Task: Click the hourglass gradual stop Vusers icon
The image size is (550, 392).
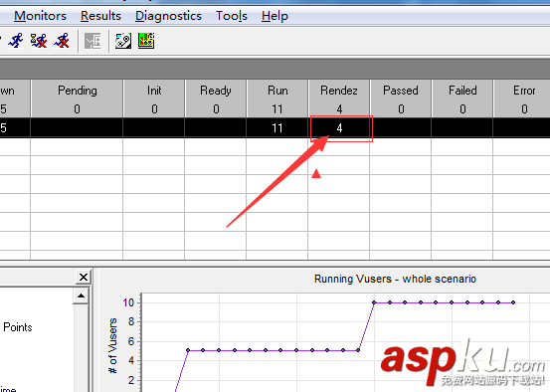Action: [39, 41]
